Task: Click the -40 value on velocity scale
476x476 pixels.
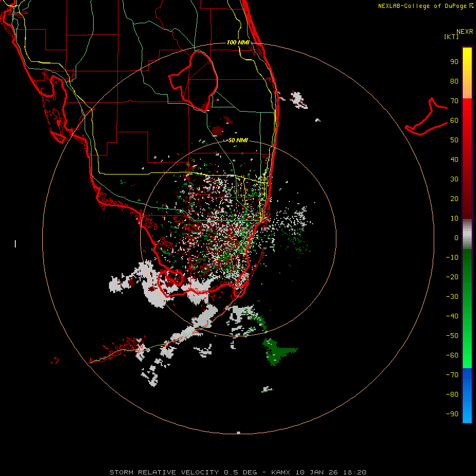Action: click(452, 316)
